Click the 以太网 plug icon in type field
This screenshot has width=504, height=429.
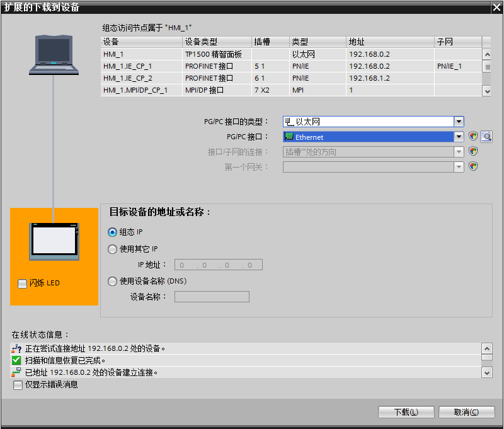click(289, 122)
